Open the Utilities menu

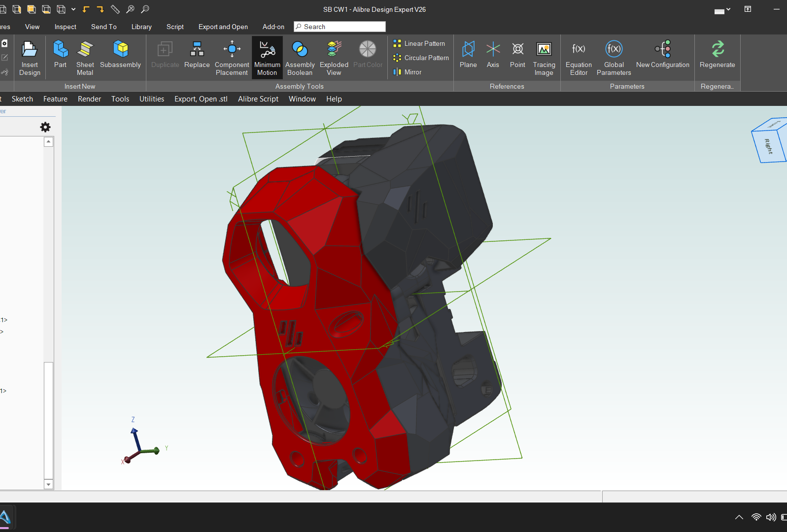pyautogui.click(x=152, y=99)
